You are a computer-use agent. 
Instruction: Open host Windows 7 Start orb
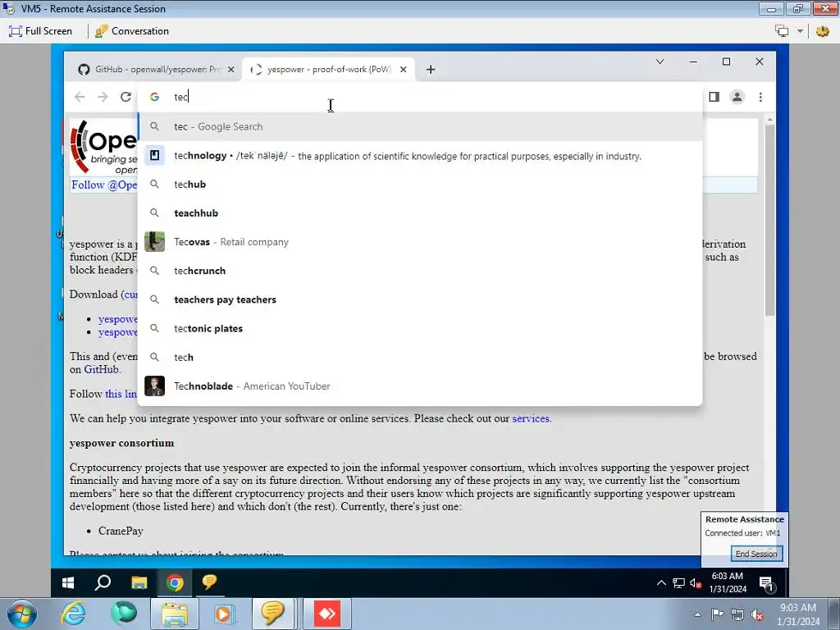[x=22, y=614]
